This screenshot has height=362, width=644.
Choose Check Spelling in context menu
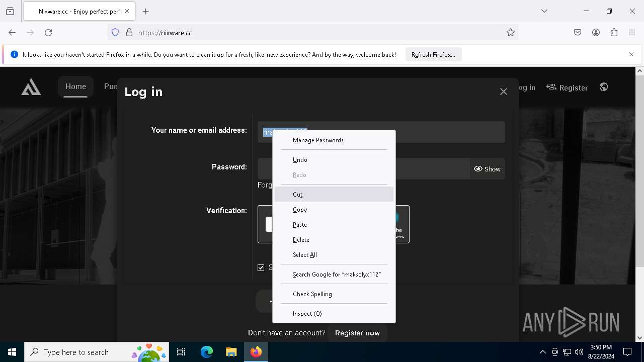(334, 294)
